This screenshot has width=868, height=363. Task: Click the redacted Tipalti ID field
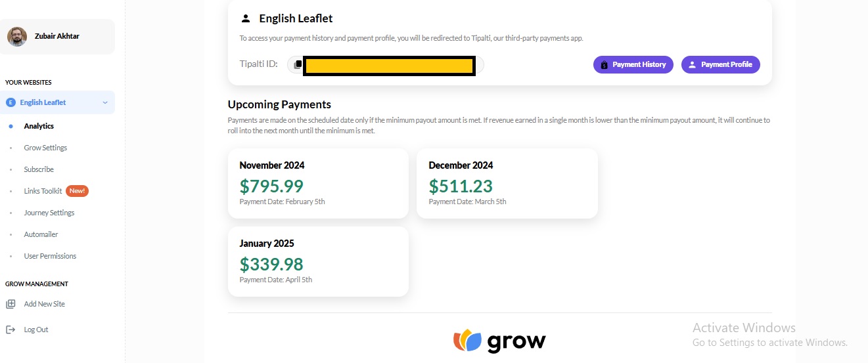tap(389, 65)
